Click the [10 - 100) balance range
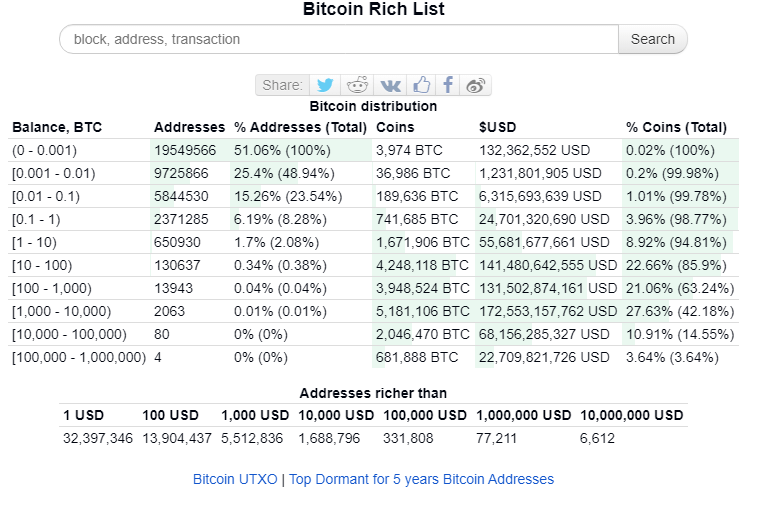757x508 pixels. 42,265
